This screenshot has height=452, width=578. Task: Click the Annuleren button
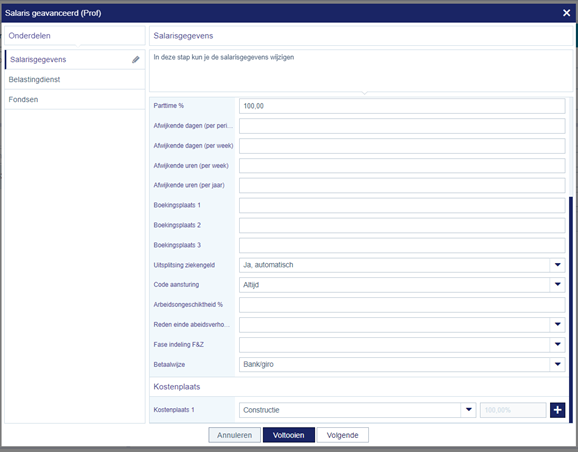[234, 435]
